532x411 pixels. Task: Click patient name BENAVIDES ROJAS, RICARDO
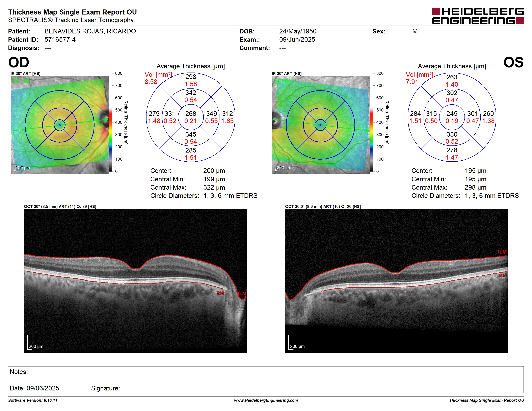coord(90,31)
